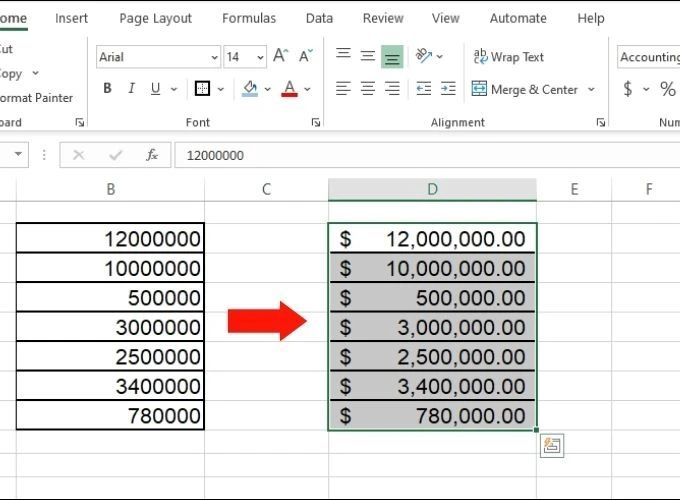
Task: Apply cell borders icon
Action: click(202, 88)
